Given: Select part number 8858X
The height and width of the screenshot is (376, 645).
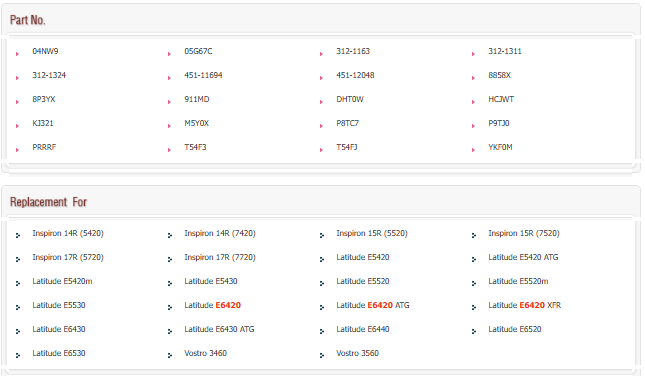Looking at the screenshot, I should 499,75.
